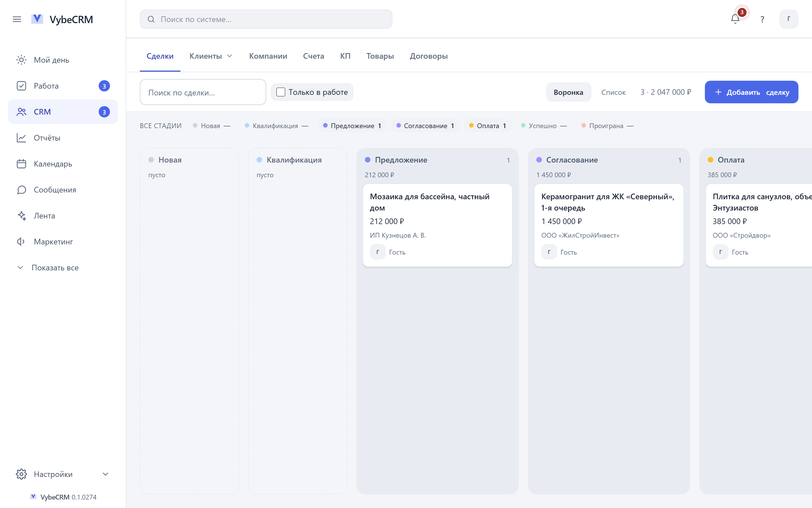812x508 pixels.
Task: Click the Поиск по сделки field
Action: (203, 92)
